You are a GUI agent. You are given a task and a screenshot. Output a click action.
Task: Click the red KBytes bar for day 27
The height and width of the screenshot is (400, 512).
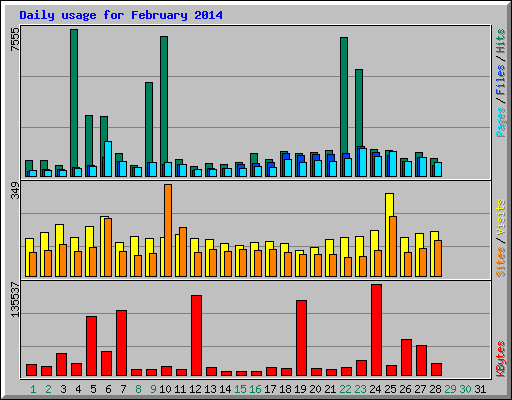tap(421, 360)
